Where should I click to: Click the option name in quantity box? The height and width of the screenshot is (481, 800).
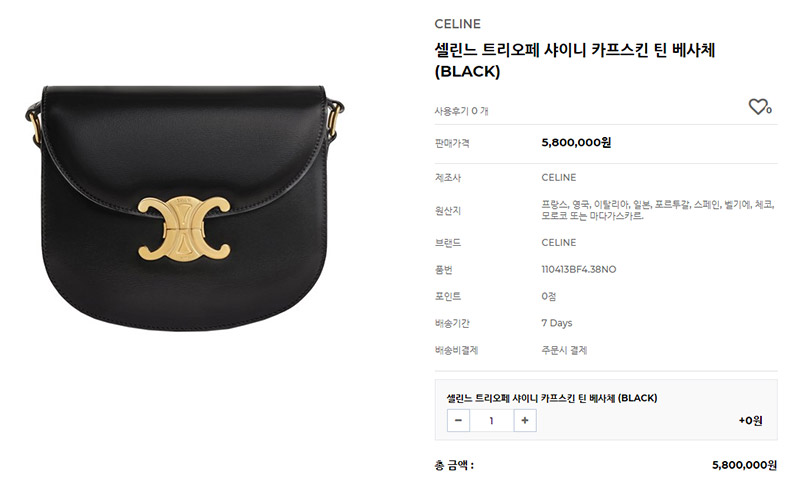552,398
